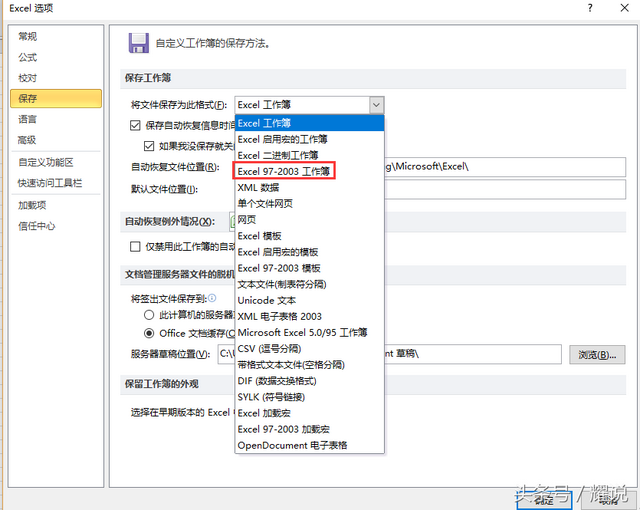Click the 浏览(B)... button
This screenshot has width=640, height=510.
(x=597, y=355)
